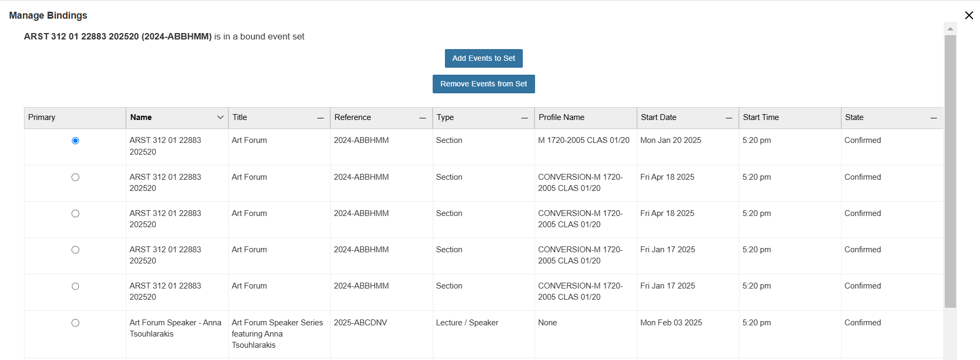
Task: Click the dash icon in Reference column header
Action: click(423, 118)
